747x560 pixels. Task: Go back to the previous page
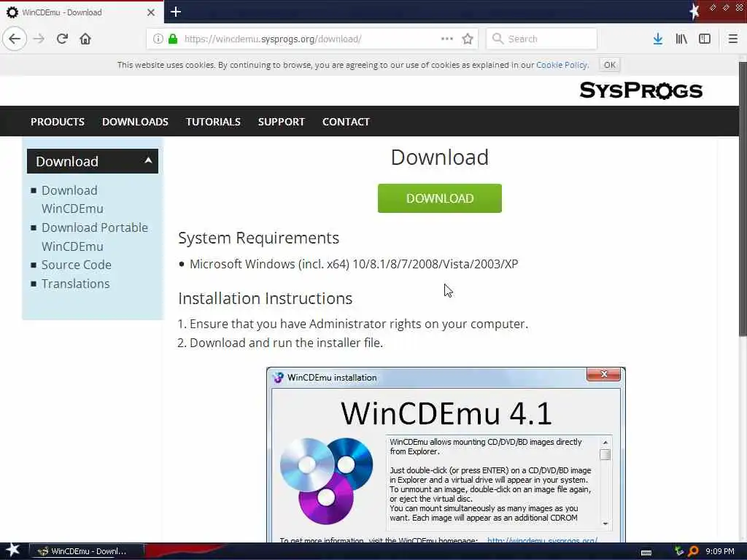point(15,39)
